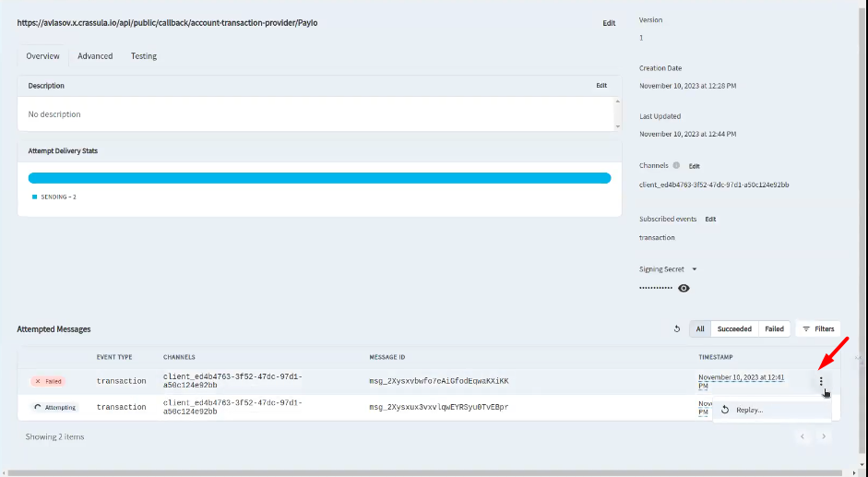The height and width of the screenshot is (477, 868).
Task: Click the endpoint URL heading text
Action: tap(167, 23)
